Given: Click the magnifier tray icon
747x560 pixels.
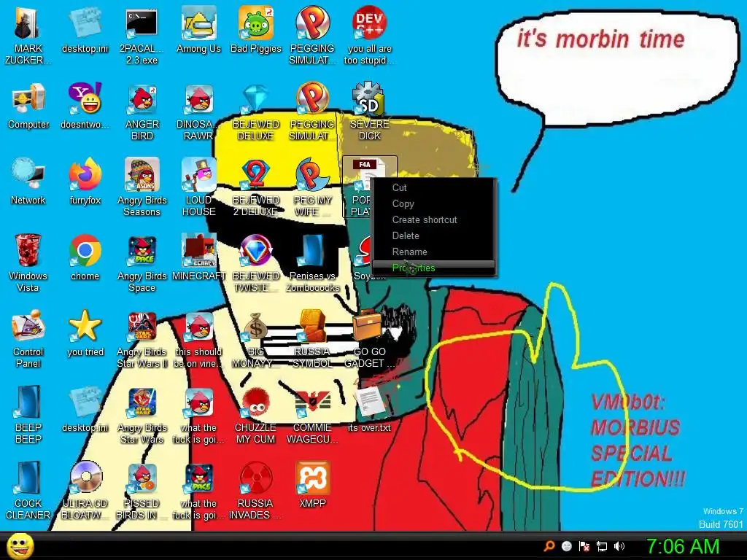Looking at the screenshot, I should click(549, 546).
